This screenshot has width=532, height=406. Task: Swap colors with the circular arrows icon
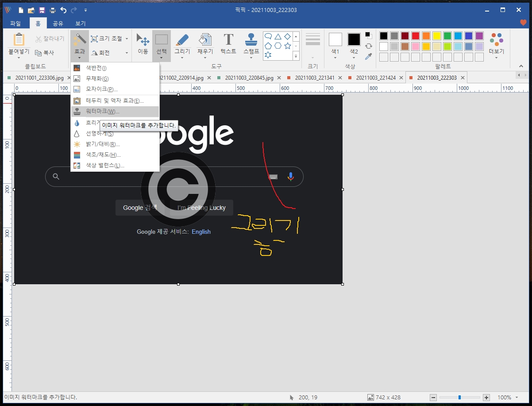point(368,46)
